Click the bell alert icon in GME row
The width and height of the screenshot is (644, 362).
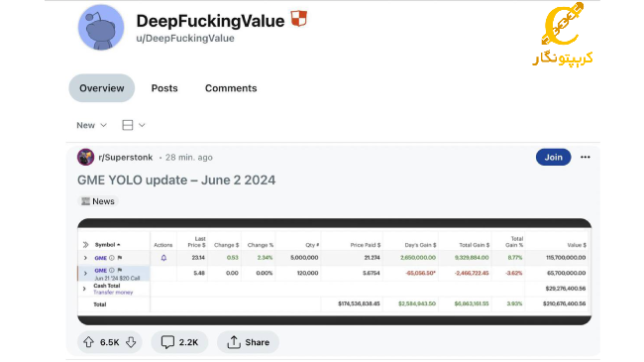coord(163,258)
